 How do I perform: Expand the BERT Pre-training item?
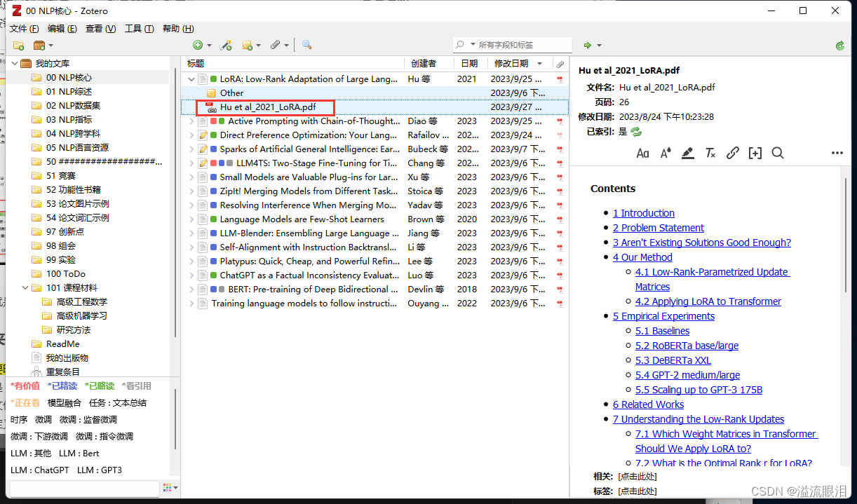point(191,290)
